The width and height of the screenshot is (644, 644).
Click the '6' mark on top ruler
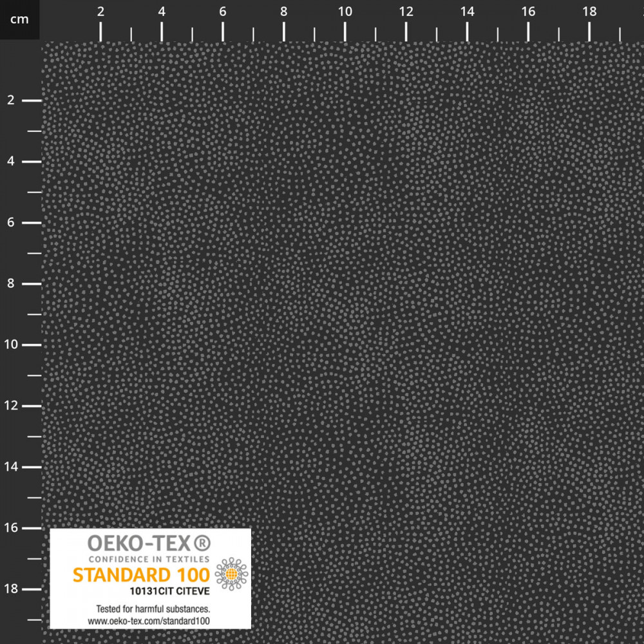(223, 12)
